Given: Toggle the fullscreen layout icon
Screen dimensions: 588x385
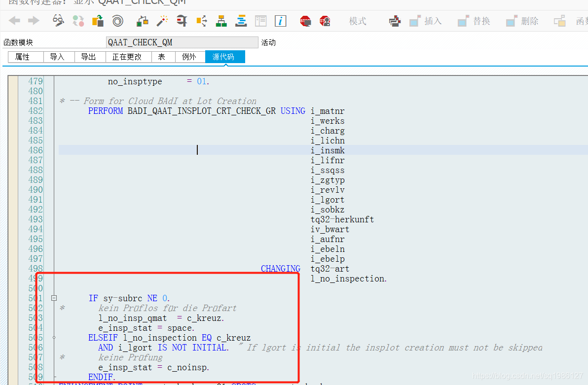Looking at the screenshot, I should coord(260,21).
